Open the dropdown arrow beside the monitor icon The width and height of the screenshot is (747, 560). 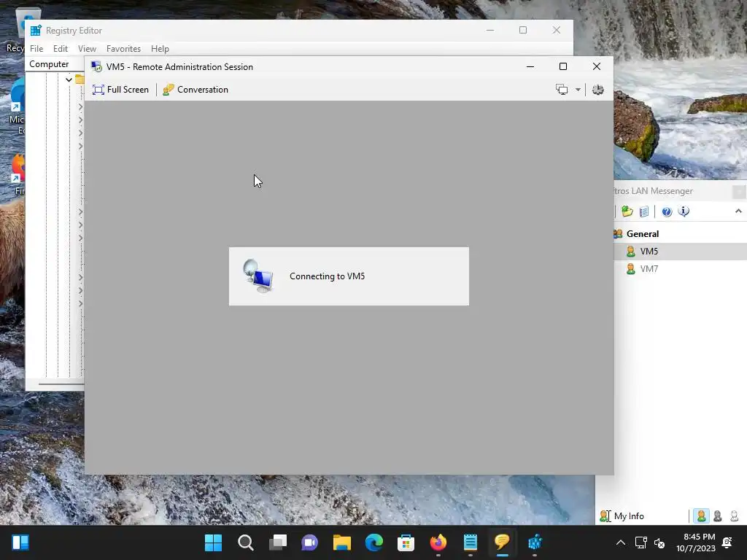[578, 90]
